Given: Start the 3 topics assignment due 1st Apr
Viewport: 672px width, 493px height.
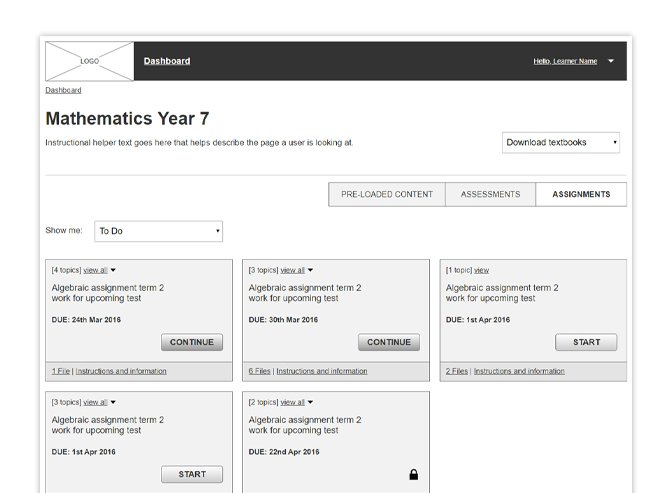Looking at the screenshot, I should pos(192,474).
